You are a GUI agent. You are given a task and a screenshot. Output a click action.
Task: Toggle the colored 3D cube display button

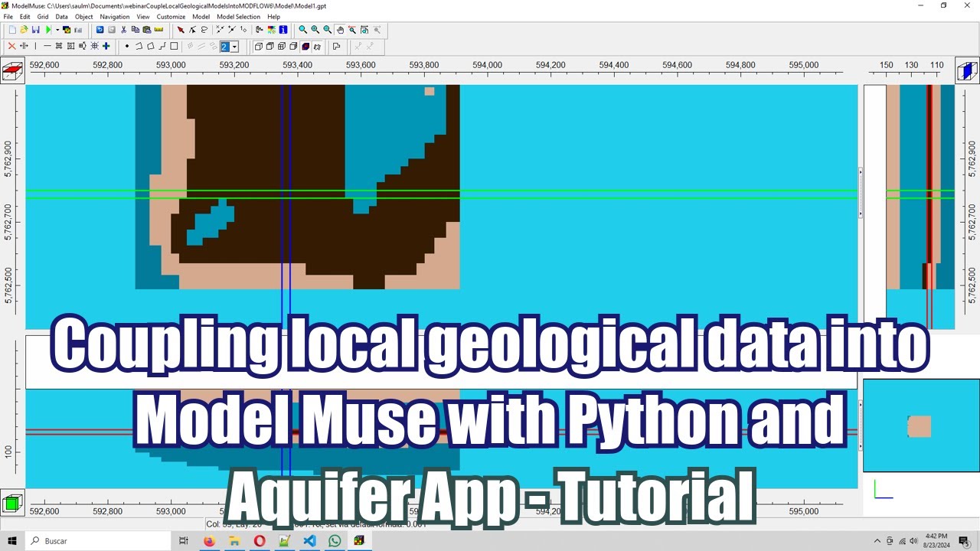tap(305, 46)
